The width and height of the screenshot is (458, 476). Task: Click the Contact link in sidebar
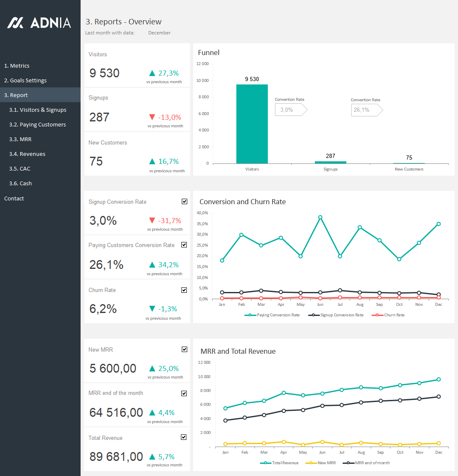coord(14,199)
